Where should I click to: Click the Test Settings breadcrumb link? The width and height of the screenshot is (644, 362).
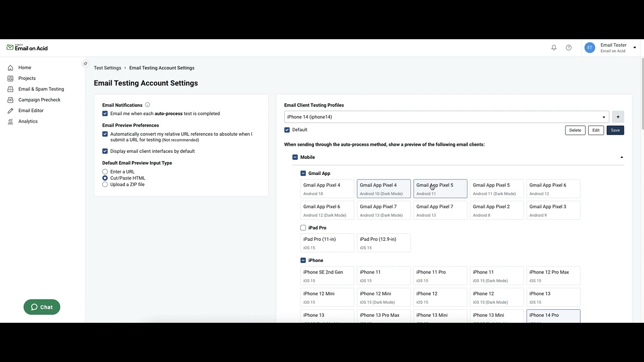click(108, 68)
